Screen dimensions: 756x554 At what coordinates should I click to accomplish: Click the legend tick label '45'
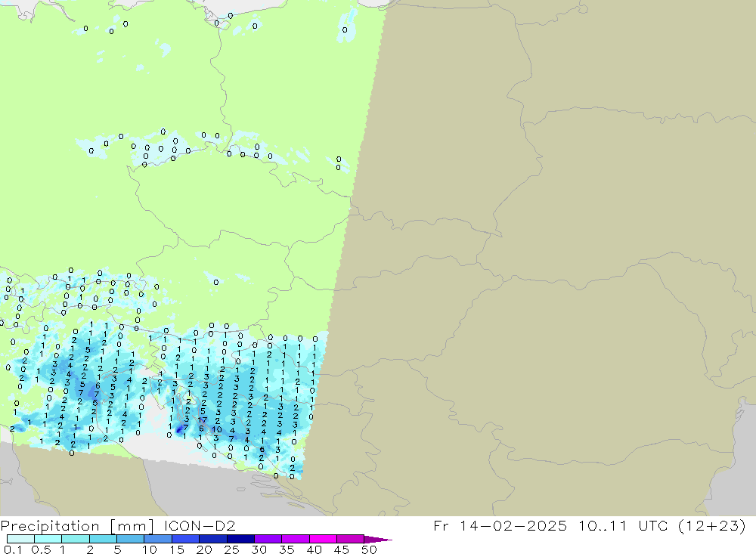point(342,549)
